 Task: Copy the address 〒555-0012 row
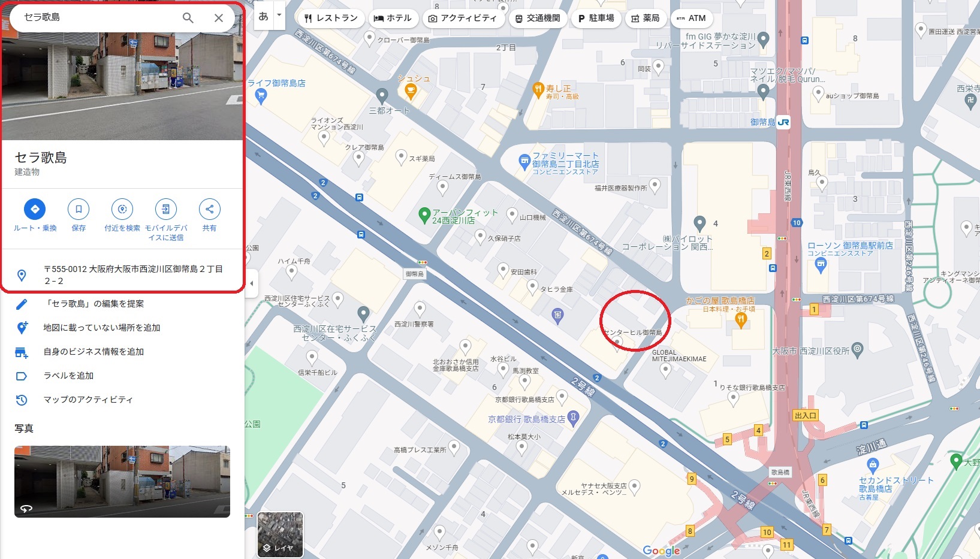122,275
